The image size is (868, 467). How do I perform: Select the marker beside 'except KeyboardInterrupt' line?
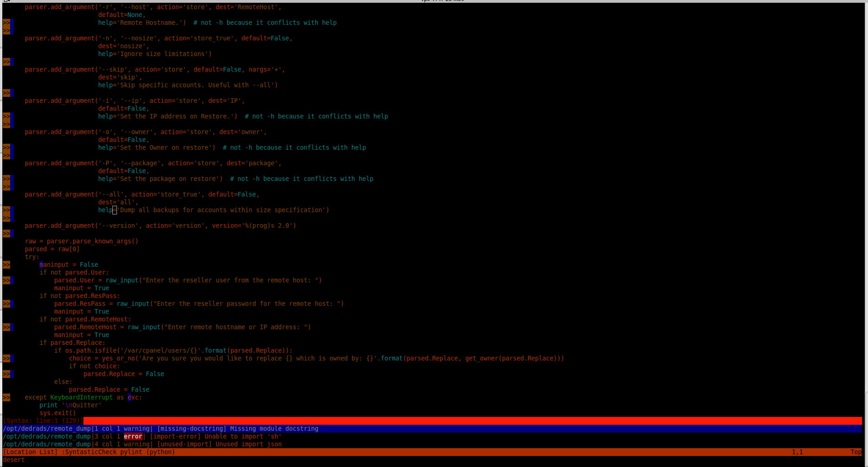point(6,398)
